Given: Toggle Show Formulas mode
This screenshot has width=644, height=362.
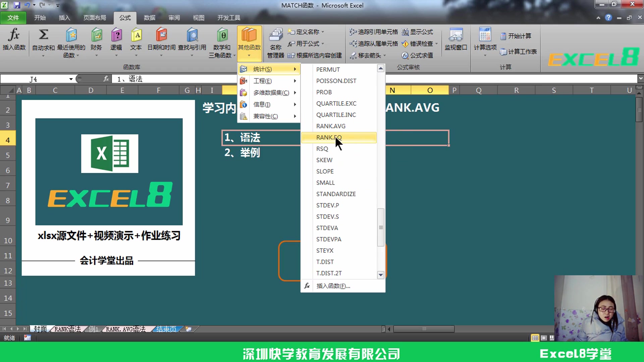Looking at the screenshot, I should click(418, 32).
